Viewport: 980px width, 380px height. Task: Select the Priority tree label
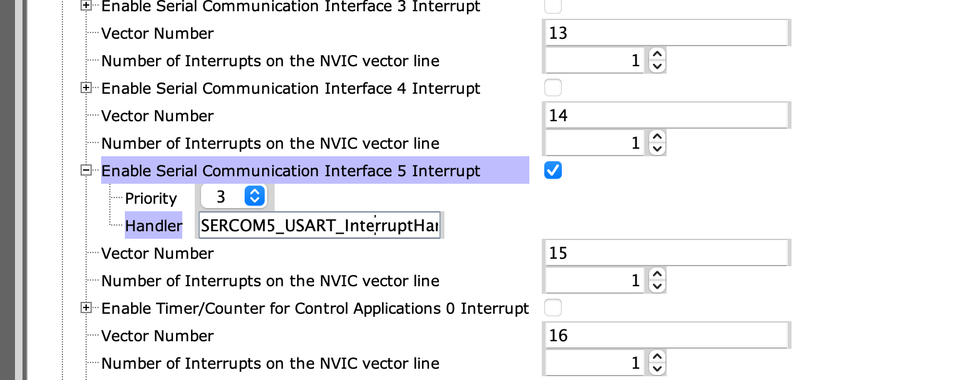pyautogui.click(x=151, y=198)
